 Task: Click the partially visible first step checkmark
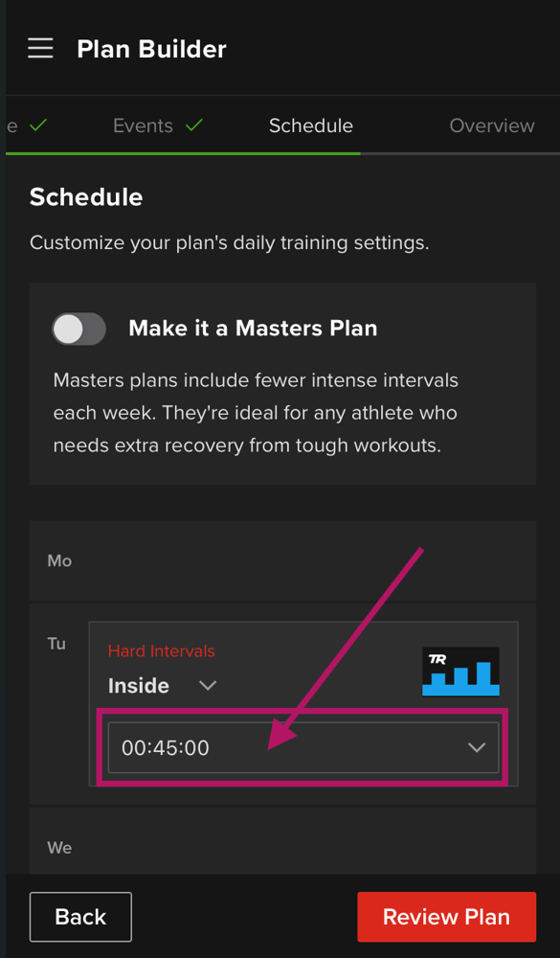38,125
